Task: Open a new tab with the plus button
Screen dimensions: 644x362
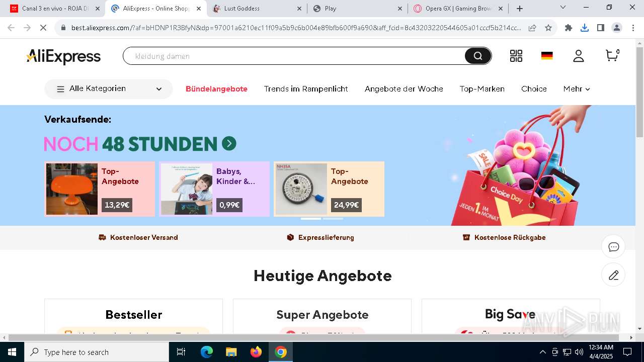Action: [520, 9]
